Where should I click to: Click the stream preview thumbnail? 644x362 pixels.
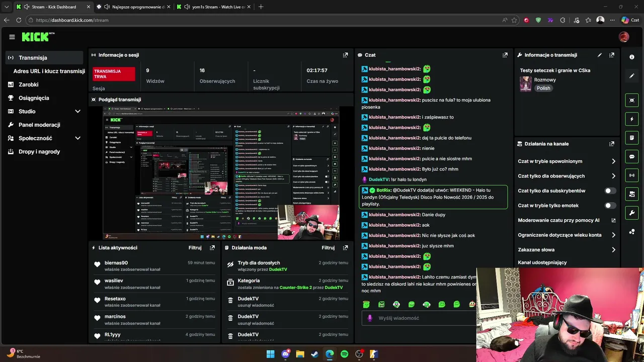click(221, 173)
